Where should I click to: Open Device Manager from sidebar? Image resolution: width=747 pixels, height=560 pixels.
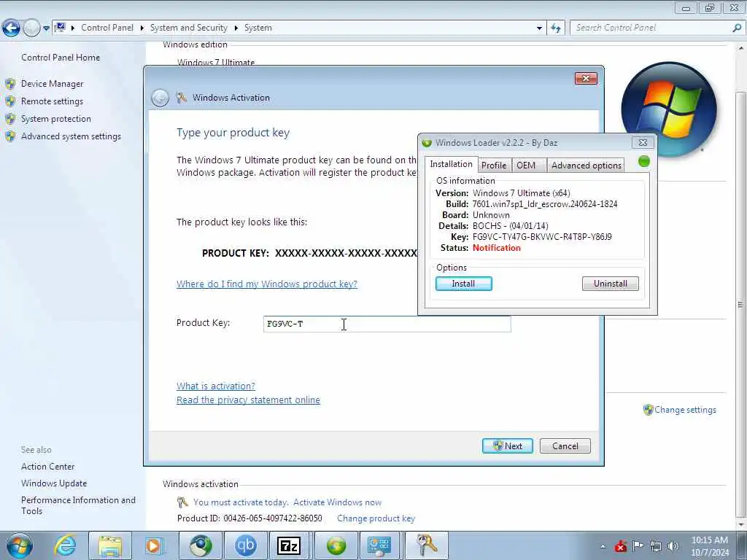click(x=52, y=84)
